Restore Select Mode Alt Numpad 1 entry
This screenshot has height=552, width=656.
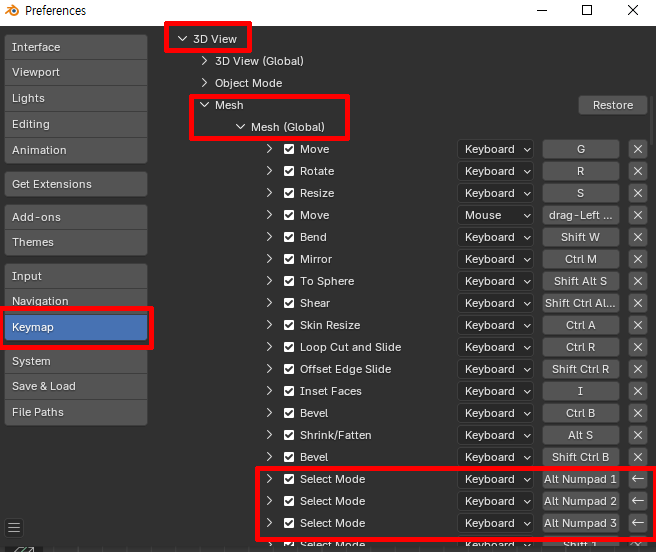tap(638, 479)
